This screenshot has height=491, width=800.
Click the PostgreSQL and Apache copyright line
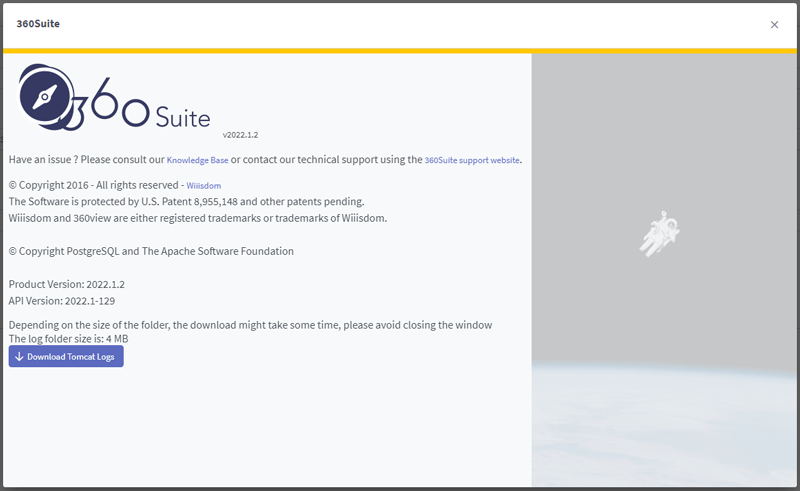151,251
